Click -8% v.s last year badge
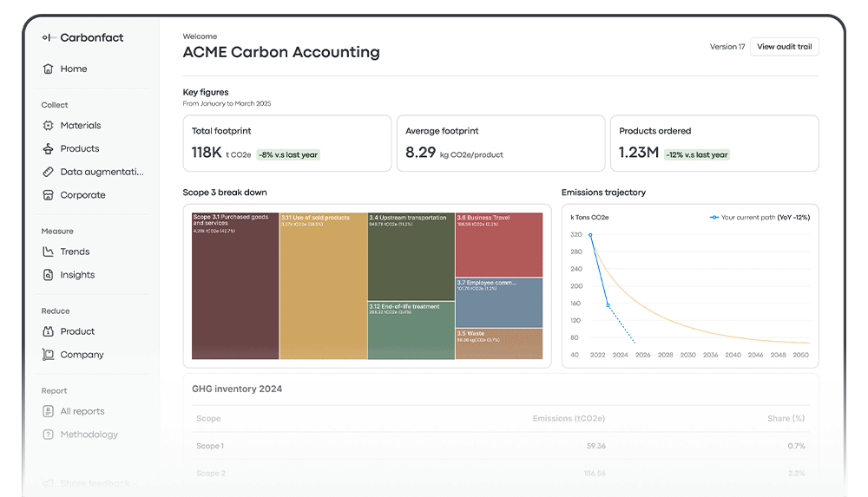Viewport: 868px width, 497px height. (x=288, y=155)
